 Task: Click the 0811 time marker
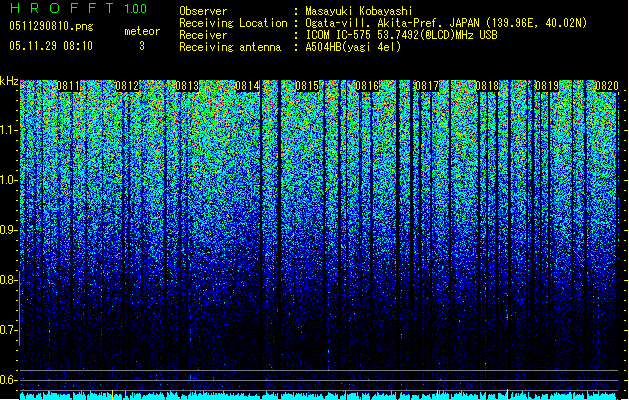tap(68, 86)
